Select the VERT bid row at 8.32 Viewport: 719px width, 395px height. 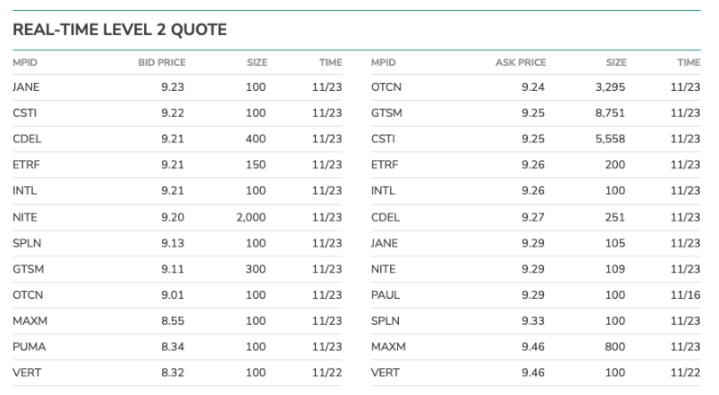pyautogui.click(x=177, y=373)
